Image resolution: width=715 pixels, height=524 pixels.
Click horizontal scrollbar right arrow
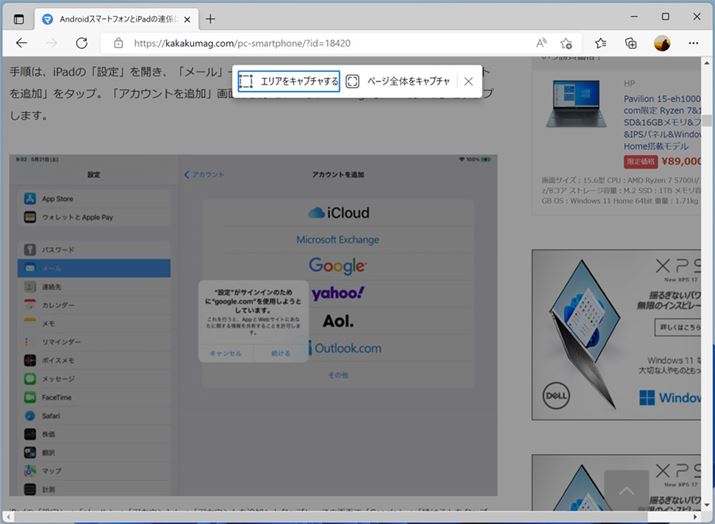coord(695,517)
